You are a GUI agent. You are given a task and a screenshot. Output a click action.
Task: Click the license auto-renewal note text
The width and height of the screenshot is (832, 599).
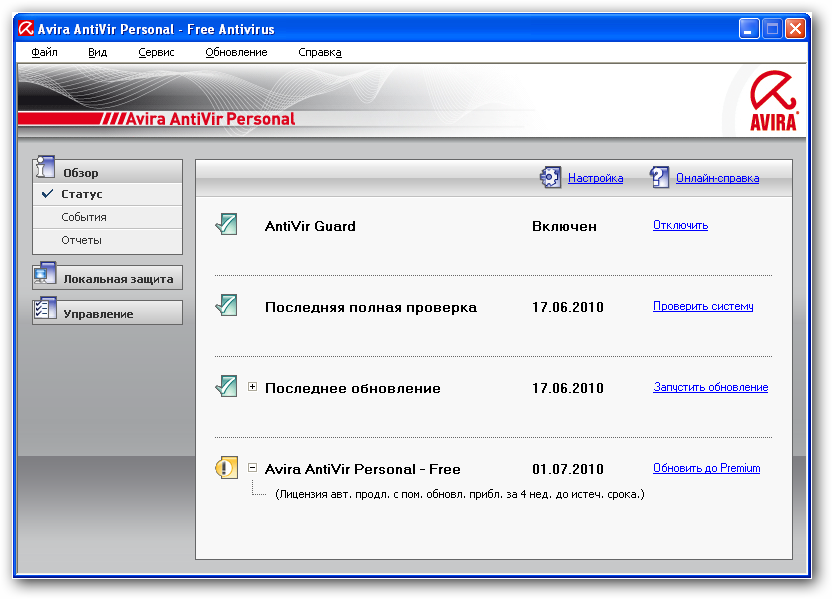460,494
